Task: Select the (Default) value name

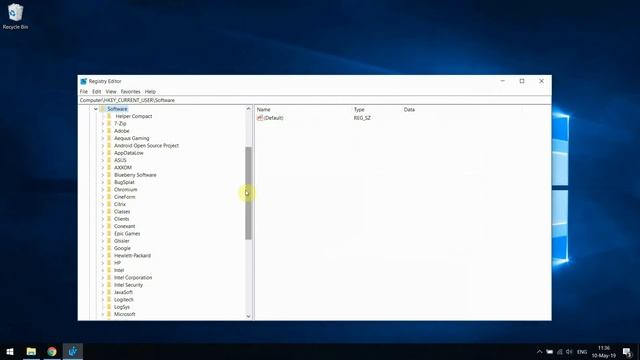Action: click(273, 118)
